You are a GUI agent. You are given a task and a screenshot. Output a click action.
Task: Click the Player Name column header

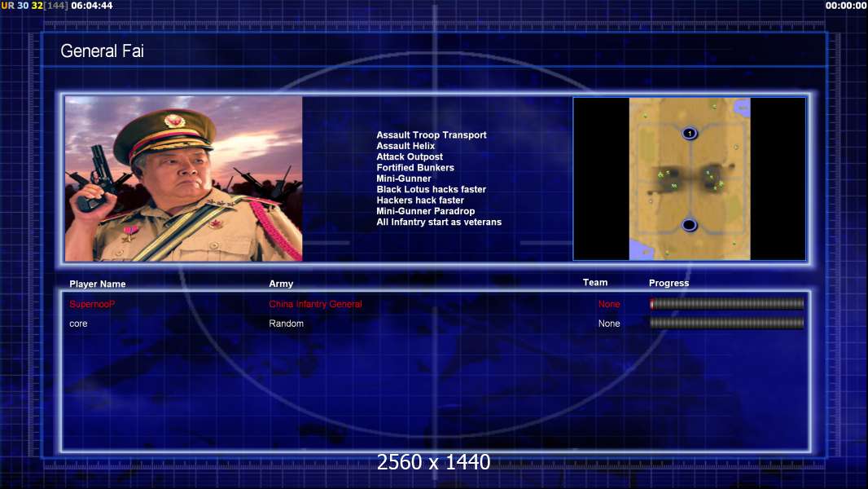click(98, 284)
